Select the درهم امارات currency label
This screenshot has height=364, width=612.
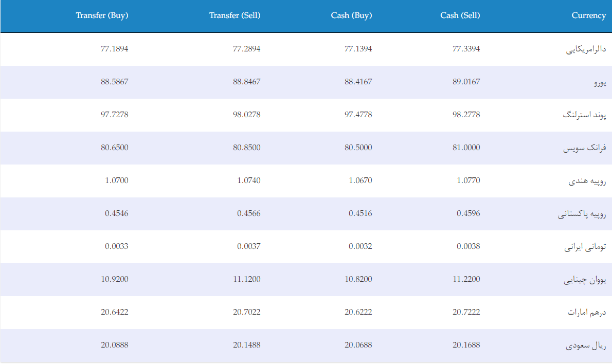[587, 312]
